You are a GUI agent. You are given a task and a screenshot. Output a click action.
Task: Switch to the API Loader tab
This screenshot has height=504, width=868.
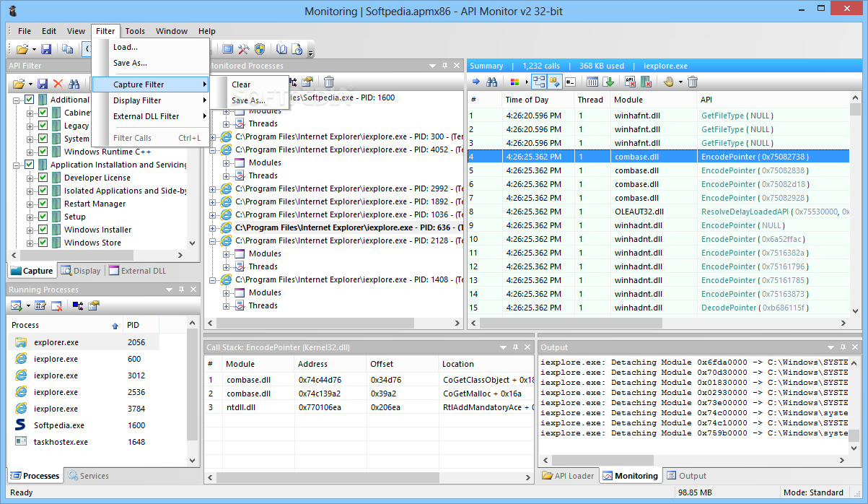569,476
